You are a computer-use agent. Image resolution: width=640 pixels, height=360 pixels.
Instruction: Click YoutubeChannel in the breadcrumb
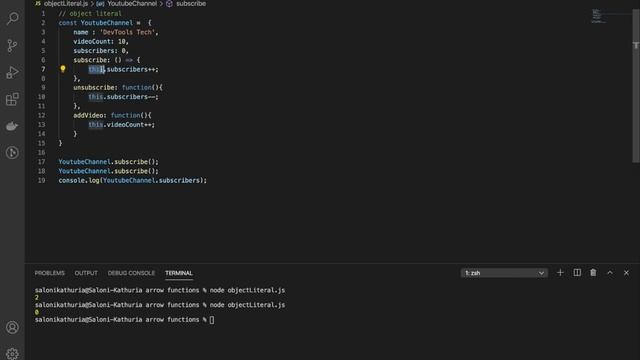click(132, 4)
